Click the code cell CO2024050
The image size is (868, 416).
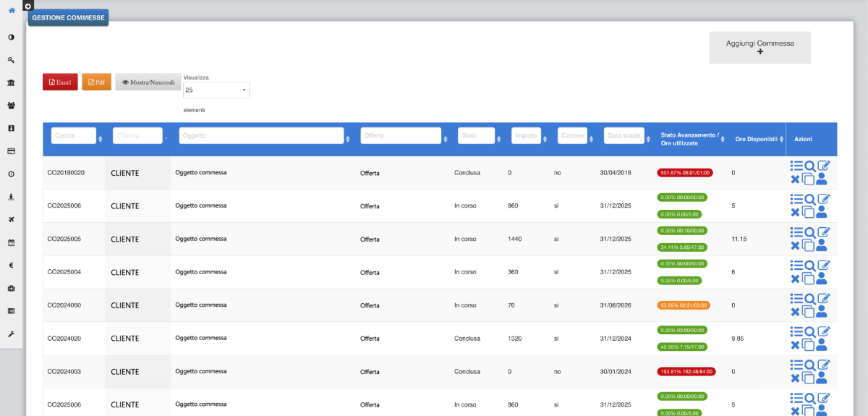(x=64, y=305)
